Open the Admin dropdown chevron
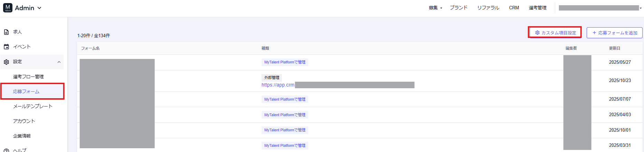The height and width of the screenshot is (152, 644). click(39, 8)
